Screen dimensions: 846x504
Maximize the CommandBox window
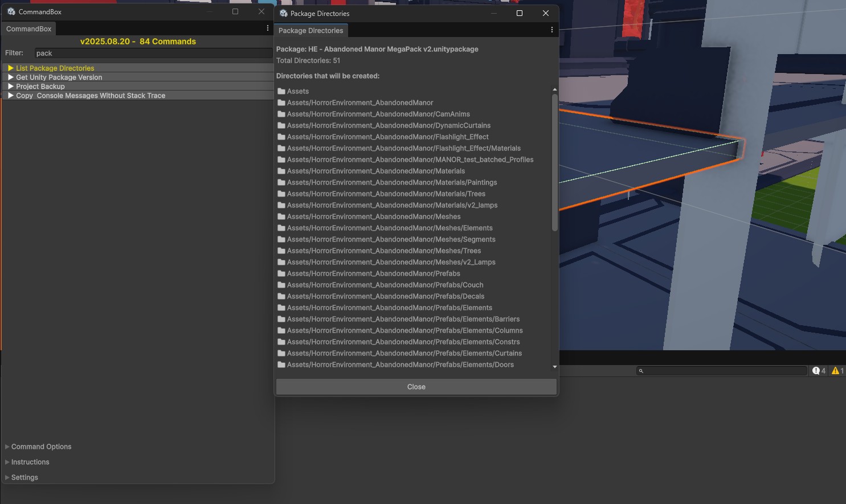coord(235,11)
